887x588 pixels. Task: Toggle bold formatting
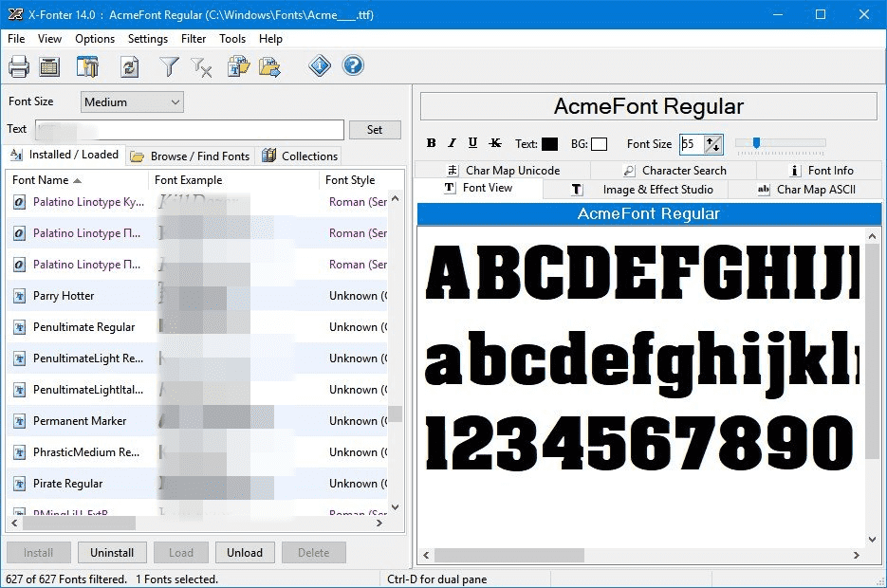[431, 143]
